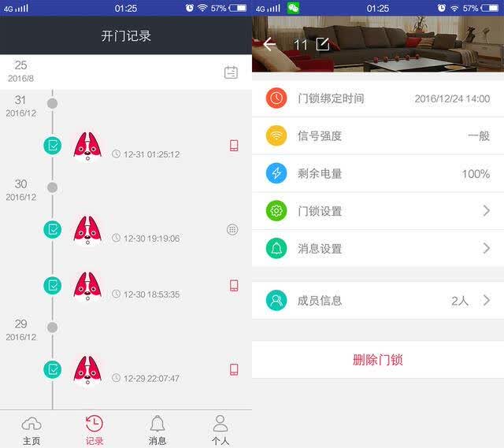
Task: Tap the red 删除门锁 button
Action: (378, 360)
